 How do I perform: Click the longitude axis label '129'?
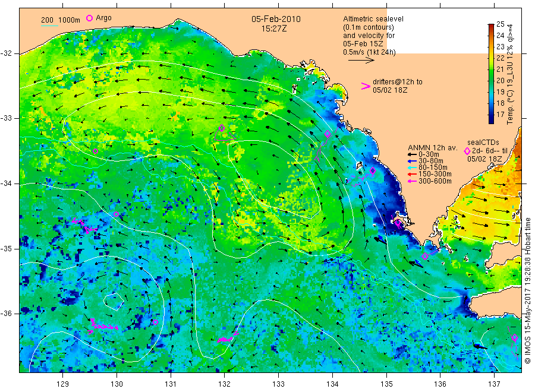pos(63,384)
